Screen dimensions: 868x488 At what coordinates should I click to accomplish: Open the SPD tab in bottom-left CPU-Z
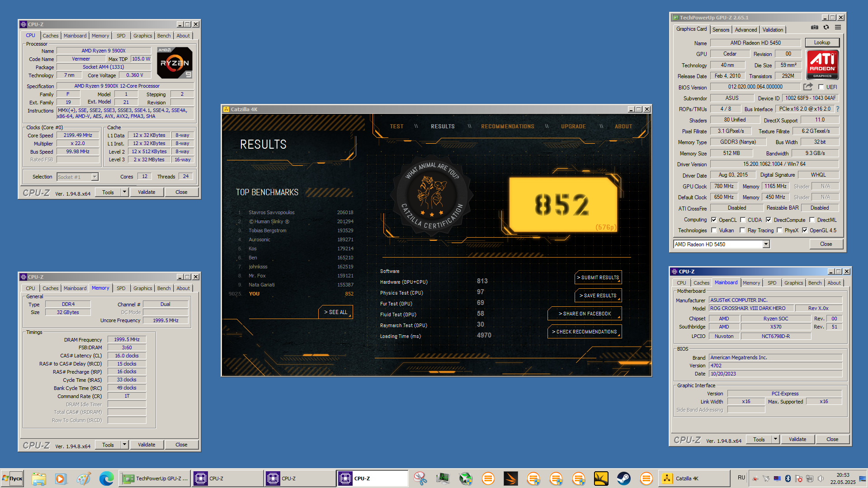click(x=121, y=288)
